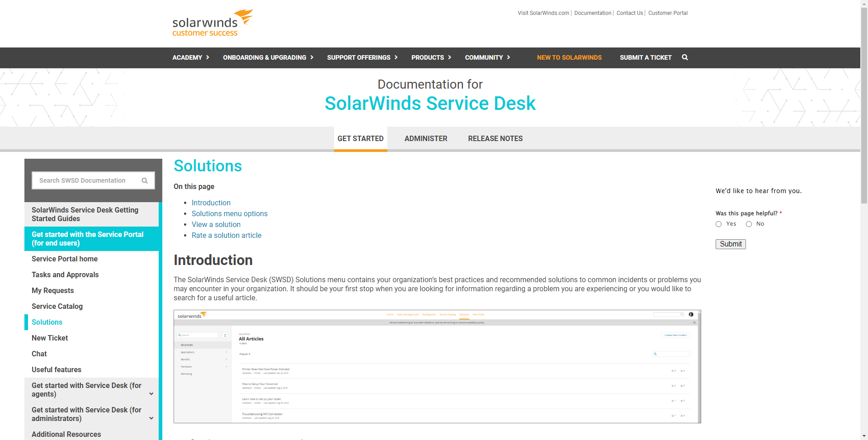Open My Requests page

pos(52,291)
